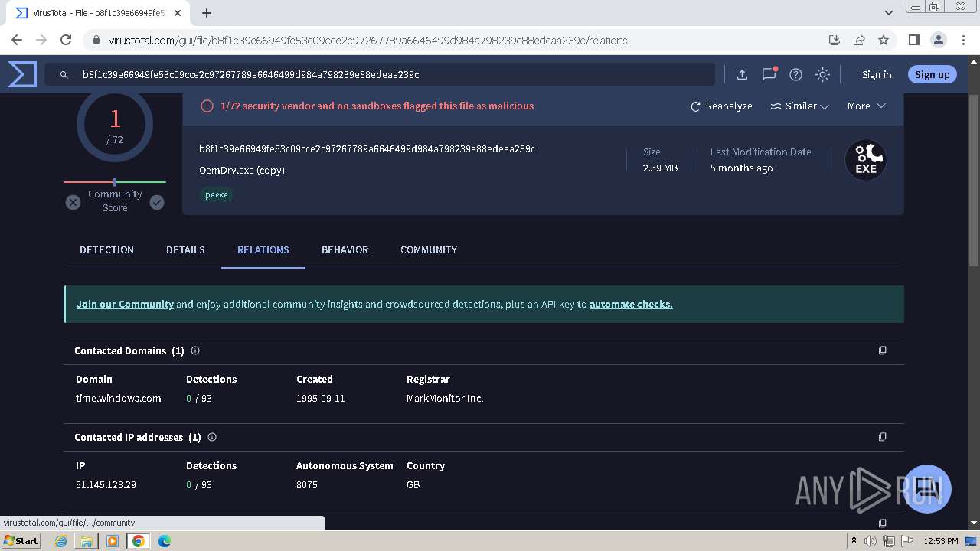
Task: Click the Sign up button
Action: coord(932,74)
